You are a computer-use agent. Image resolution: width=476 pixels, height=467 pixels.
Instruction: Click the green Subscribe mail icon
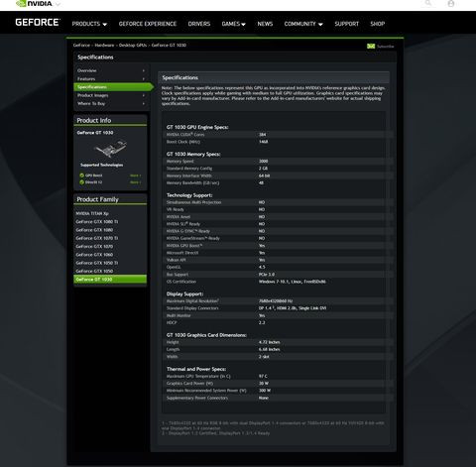point(371,46)
